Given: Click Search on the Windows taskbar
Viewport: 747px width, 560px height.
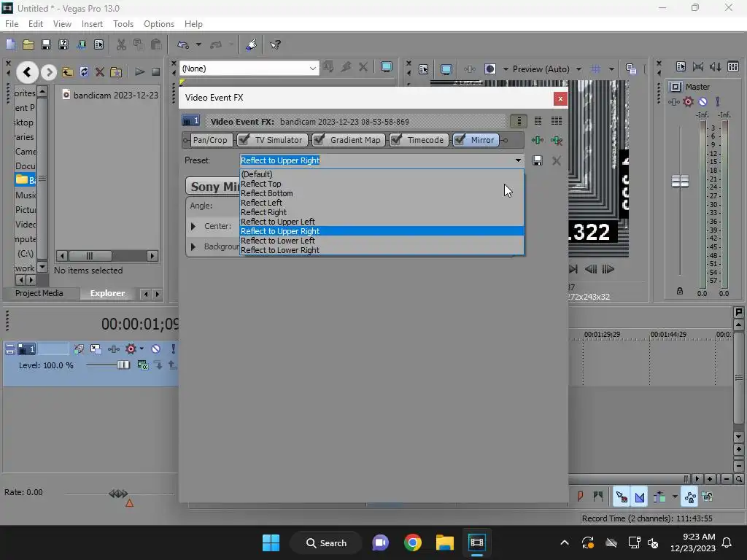Looking at the screenshot, I should point(326,542).
